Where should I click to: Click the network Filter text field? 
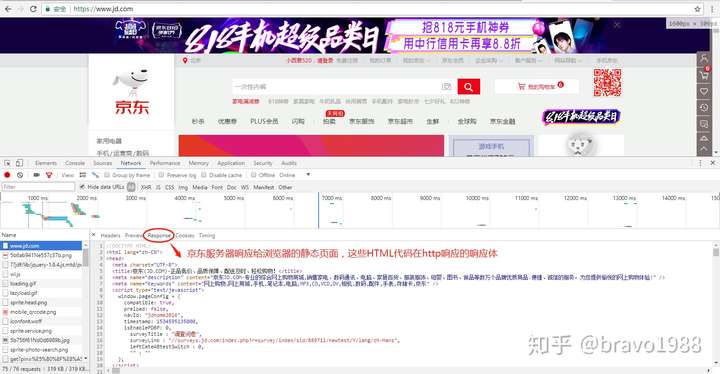[38, 187]
